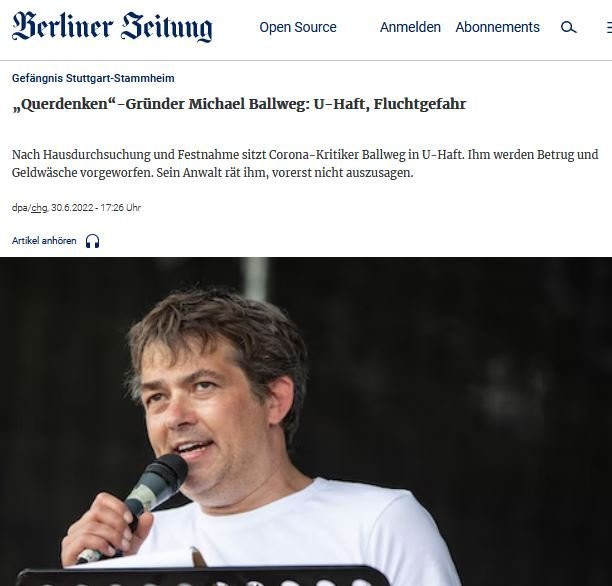Screen dimensions: 612x586
Task: Click the Querdenken-Gründer Michael Ballweg headline
Action: coord(239,104)
